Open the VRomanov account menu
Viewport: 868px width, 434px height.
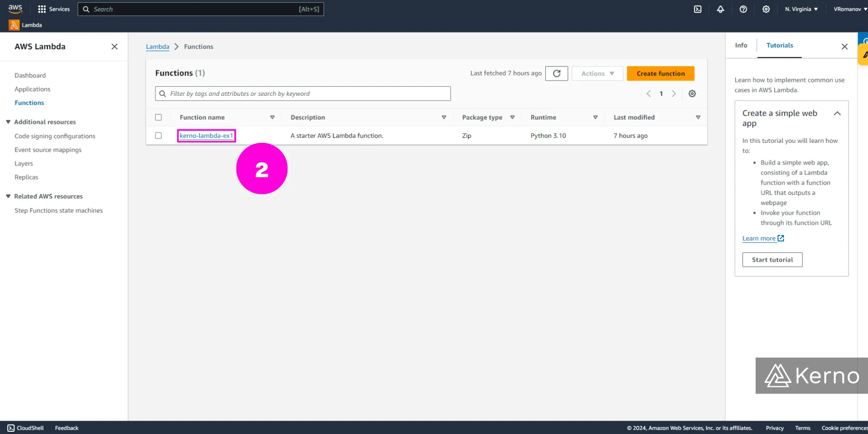(850, 9)
